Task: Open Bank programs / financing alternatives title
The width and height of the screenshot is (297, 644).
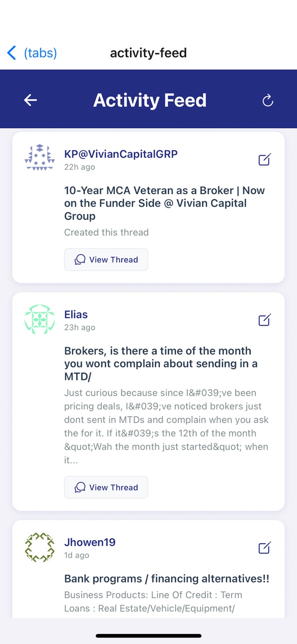Action: (x=167, y=579)
